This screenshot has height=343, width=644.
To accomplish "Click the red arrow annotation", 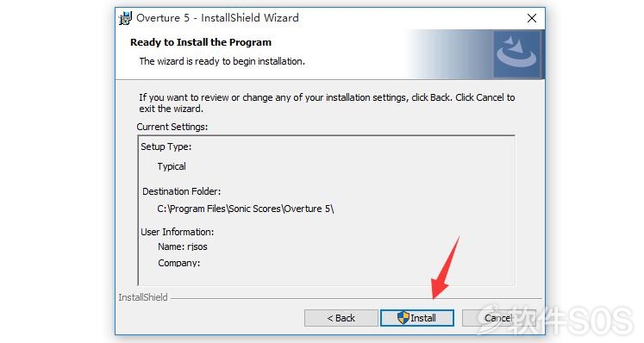I will (x=445, y=267).
